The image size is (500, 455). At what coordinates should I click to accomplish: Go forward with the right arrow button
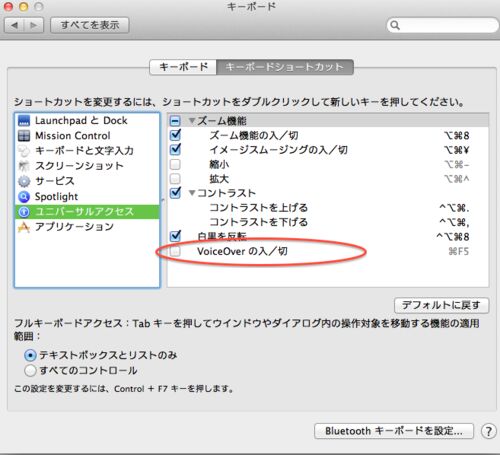click(x=34, y=25)
